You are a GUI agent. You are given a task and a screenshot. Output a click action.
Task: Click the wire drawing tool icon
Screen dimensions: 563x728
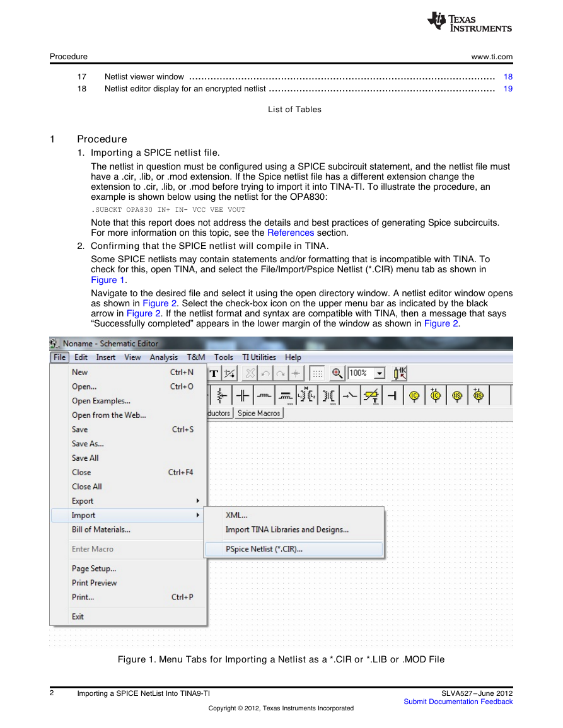tap(229, 373)
